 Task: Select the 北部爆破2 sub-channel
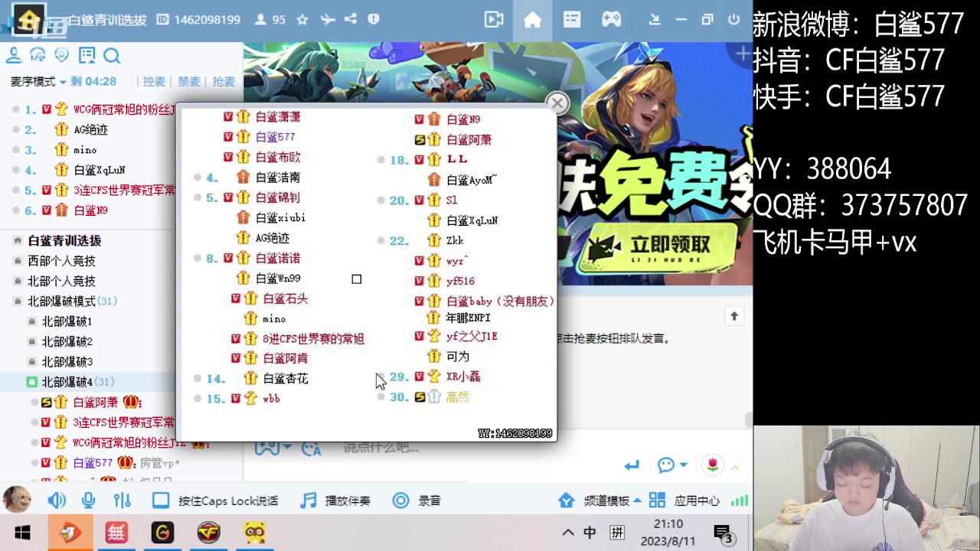[x=67, y=341]
